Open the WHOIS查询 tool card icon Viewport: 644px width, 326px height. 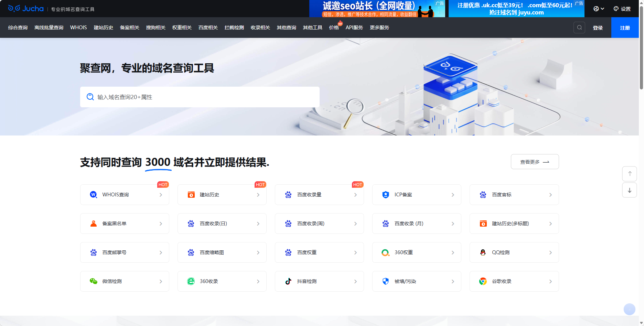pos(93,194)
